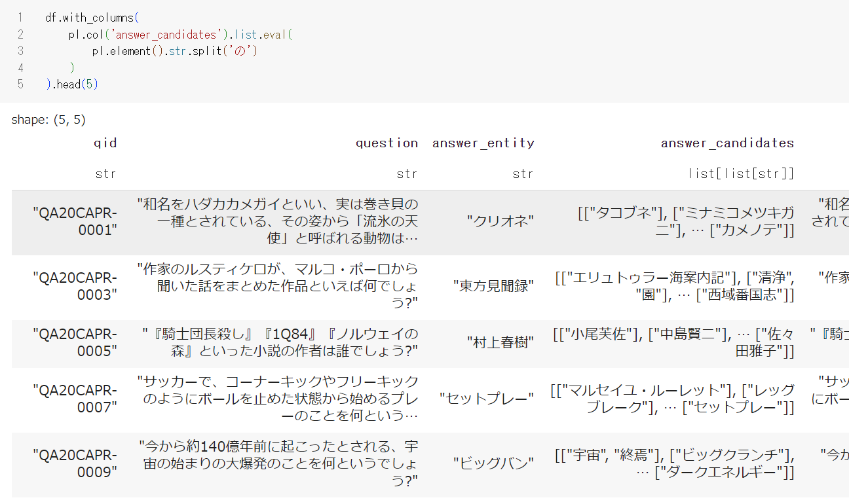Click the question column header
This screenshot has width=849, height=504.
pos(387,142)
